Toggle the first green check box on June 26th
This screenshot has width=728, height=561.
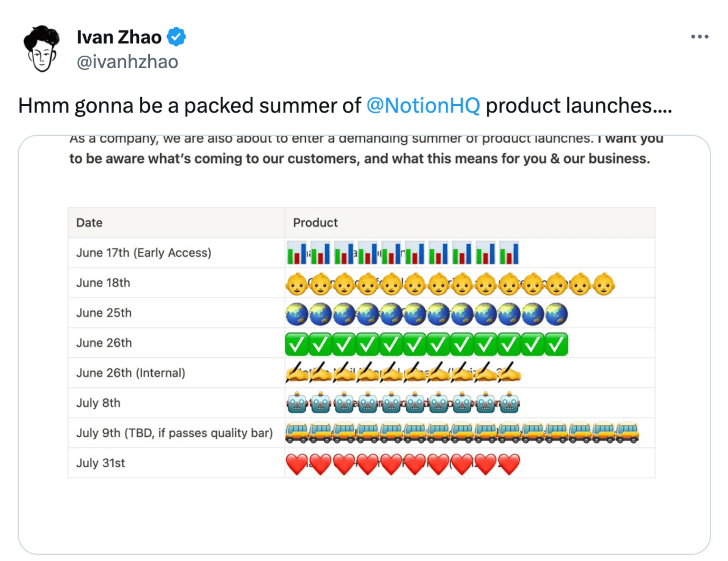[297, 343]
